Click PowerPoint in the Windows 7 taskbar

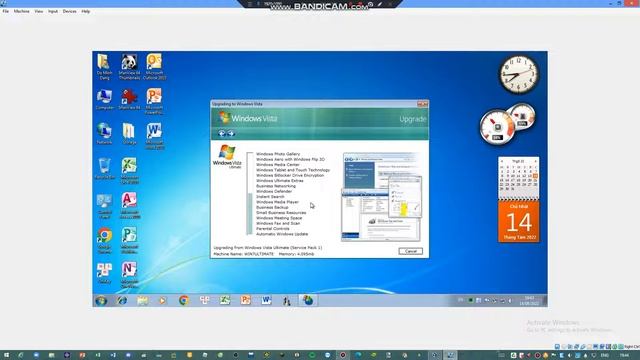245,300
